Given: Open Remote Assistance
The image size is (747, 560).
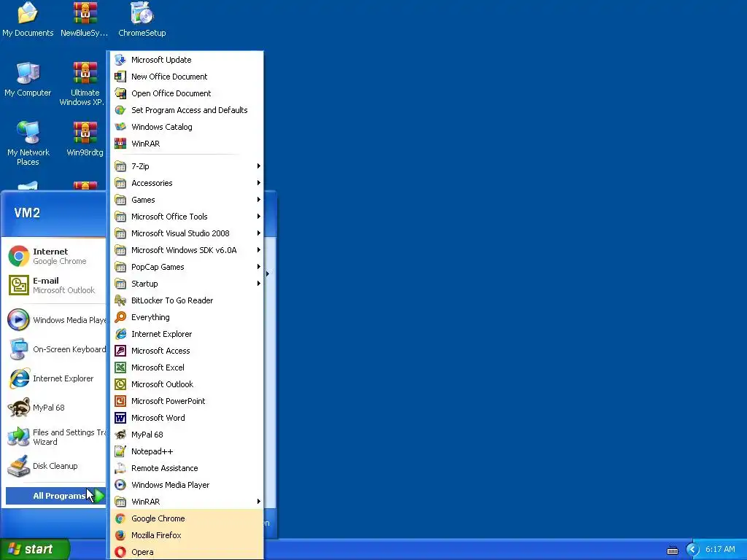Looking at the screenshot, I should pos(186,468).
